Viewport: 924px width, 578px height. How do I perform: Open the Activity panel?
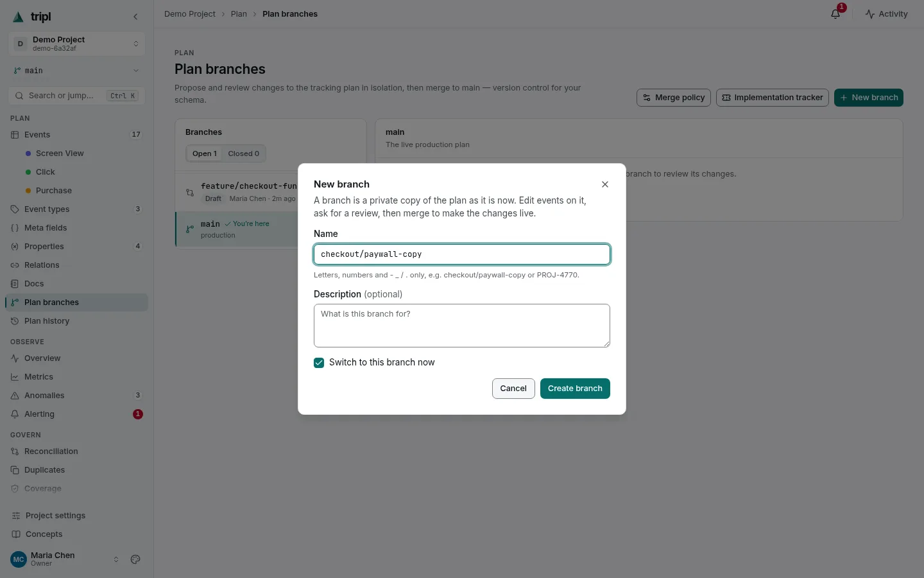(x=886, y=14)
